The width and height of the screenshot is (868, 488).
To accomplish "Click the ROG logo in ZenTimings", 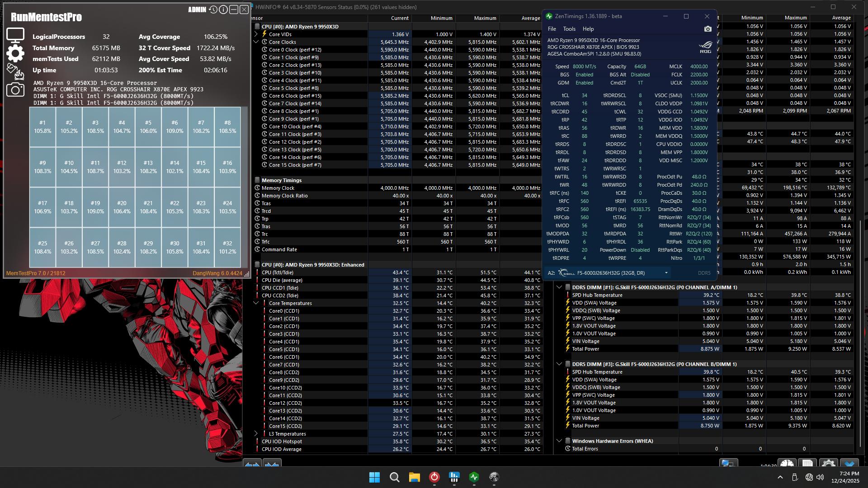I will [705, 47].
